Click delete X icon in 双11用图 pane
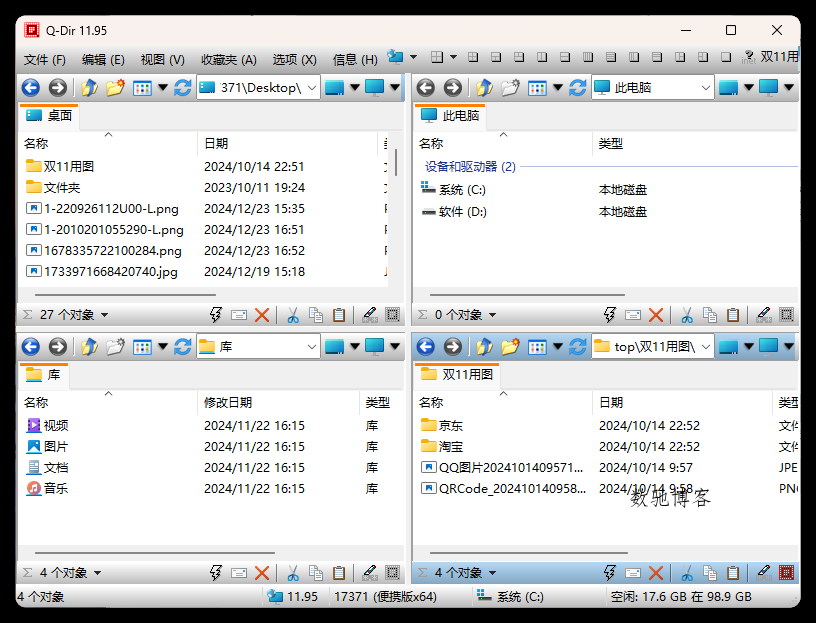The image size is (816, 623). pyautogui.click(x=656, y=573)
